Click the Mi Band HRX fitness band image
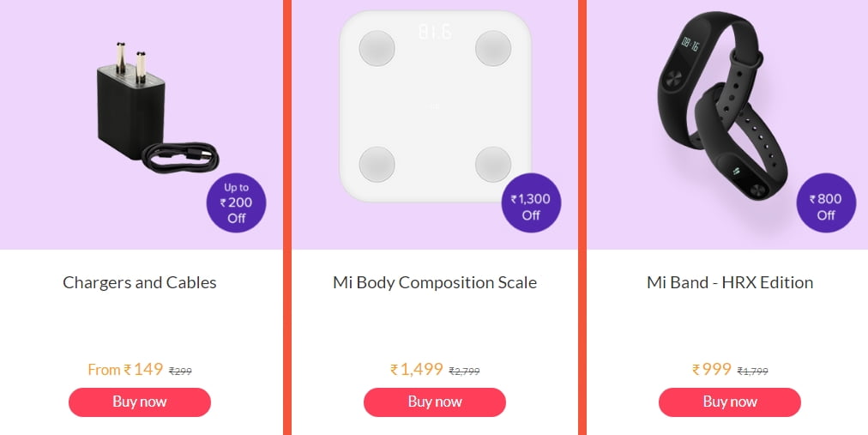Screen dimensions: 868x435 tap(725, 103)
